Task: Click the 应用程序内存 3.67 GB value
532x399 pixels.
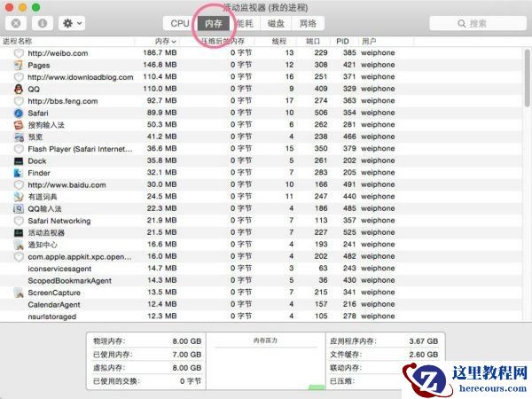Action: pos(424,341)
